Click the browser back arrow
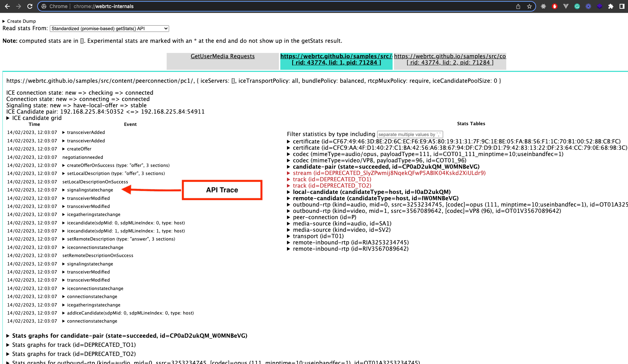The image size is (628, 364). pos(7,6)
